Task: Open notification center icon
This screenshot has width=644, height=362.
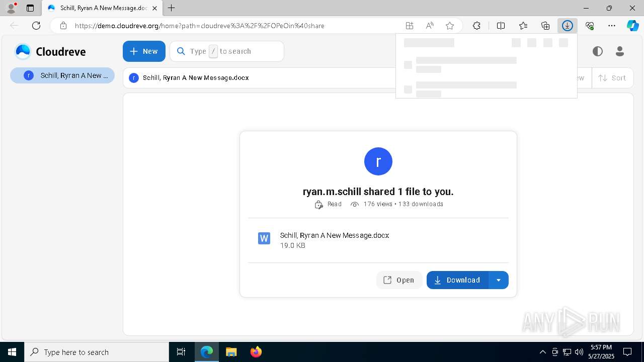Action: tap(627, 352)
